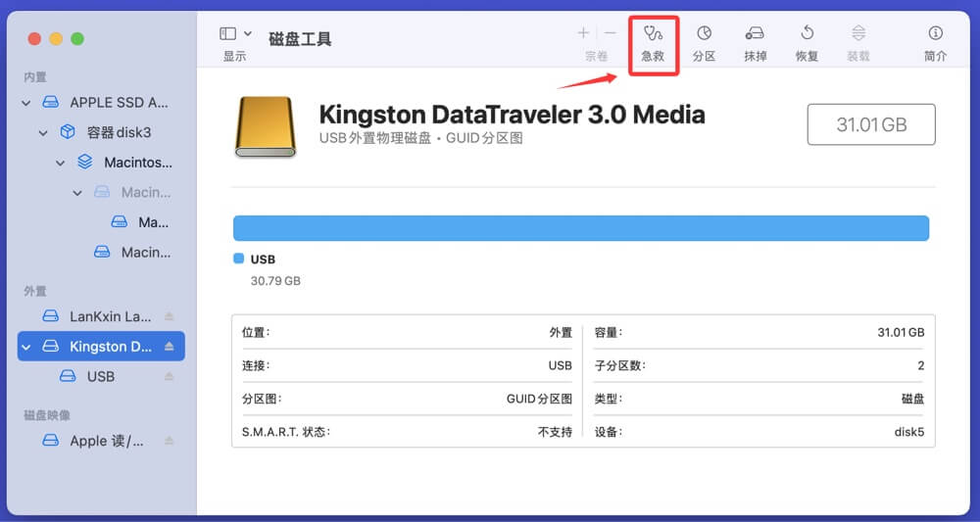Click the S.M.A.R.T. 状态 value 不支持
Image resolution: width=980 pixels, height=522 pixels.
[x=555, y=432]
